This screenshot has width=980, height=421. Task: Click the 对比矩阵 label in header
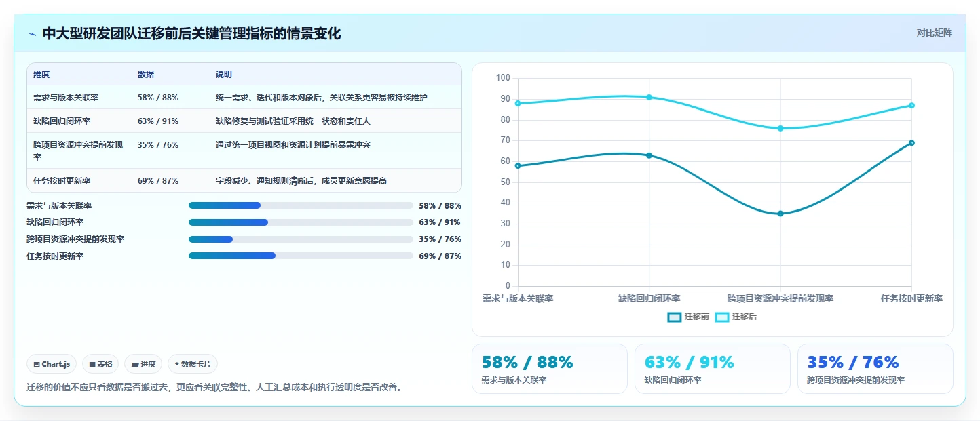935,33
